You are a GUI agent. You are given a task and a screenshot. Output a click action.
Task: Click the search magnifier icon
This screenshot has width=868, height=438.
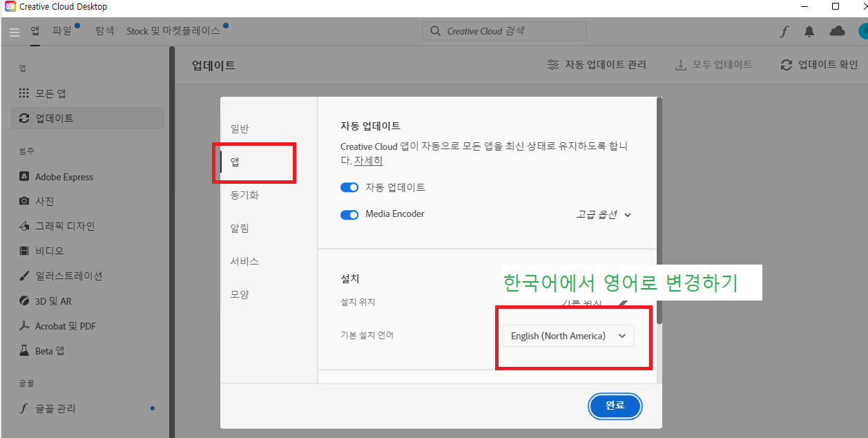tap(435, 31)
